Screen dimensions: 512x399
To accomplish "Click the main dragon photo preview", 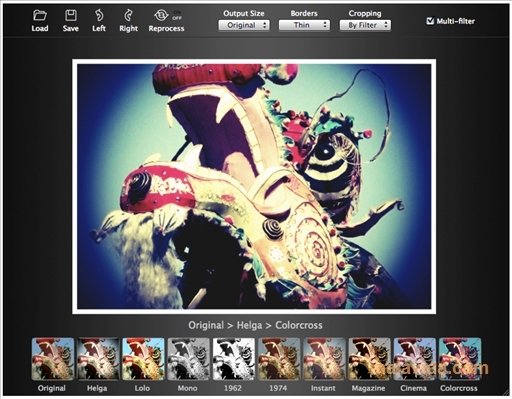I will pos(254,187).
